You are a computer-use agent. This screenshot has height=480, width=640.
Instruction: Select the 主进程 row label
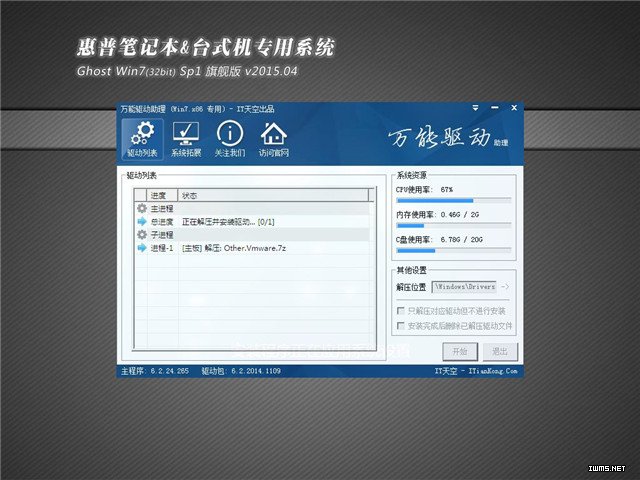(x=162, y=209)
